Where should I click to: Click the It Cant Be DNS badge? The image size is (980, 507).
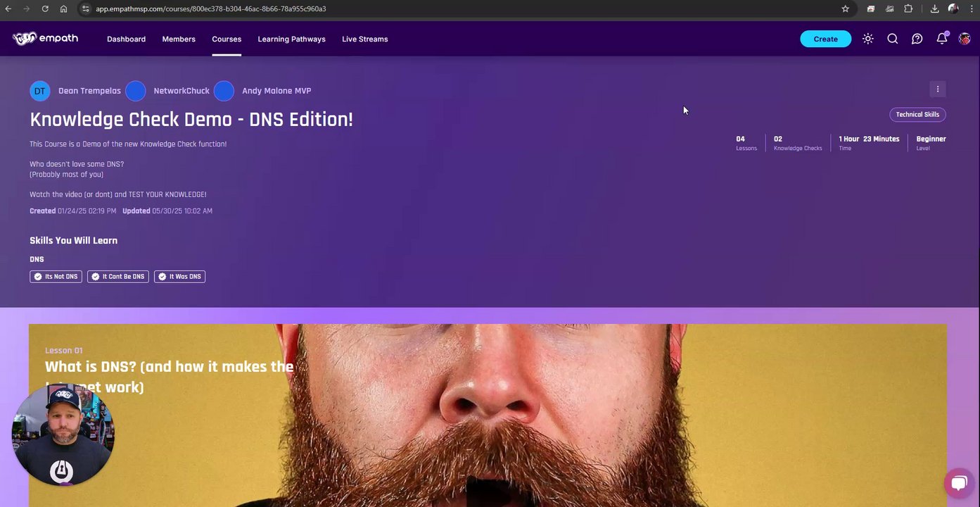(117, 277)
